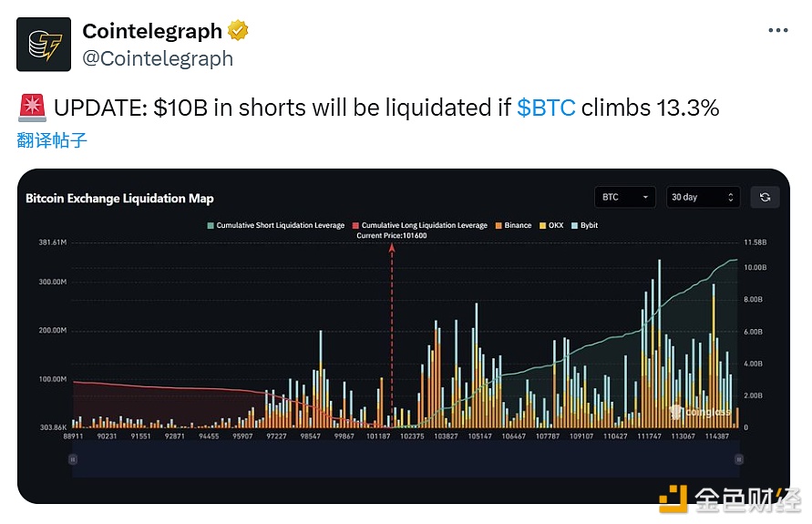Click the 翻译帖子 translate post link

(52, 140)
